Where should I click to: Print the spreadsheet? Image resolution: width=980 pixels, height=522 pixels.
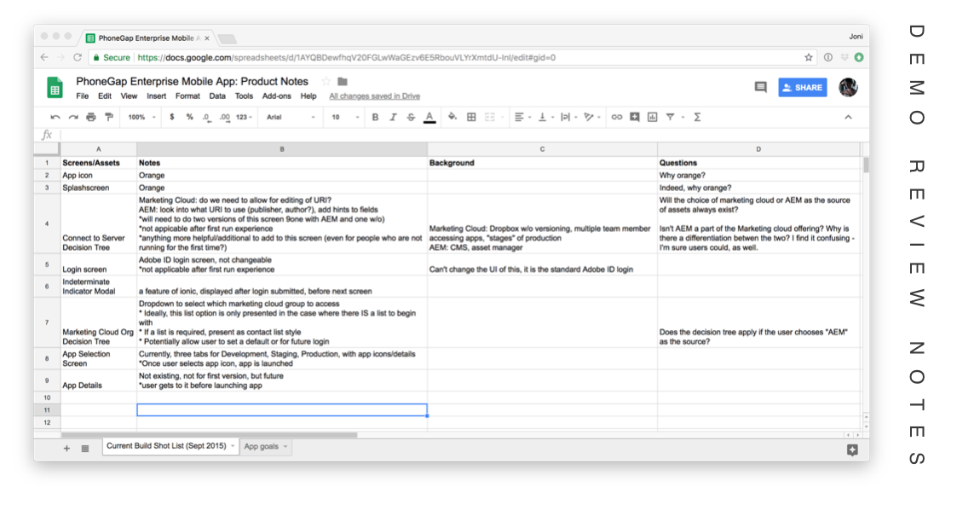[91, 117]
